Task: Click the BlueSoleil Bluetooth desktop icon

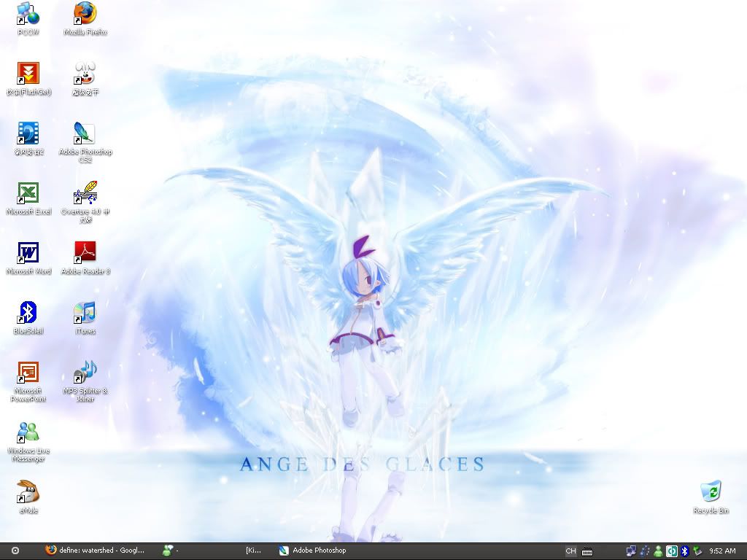Action: [28, 314]
